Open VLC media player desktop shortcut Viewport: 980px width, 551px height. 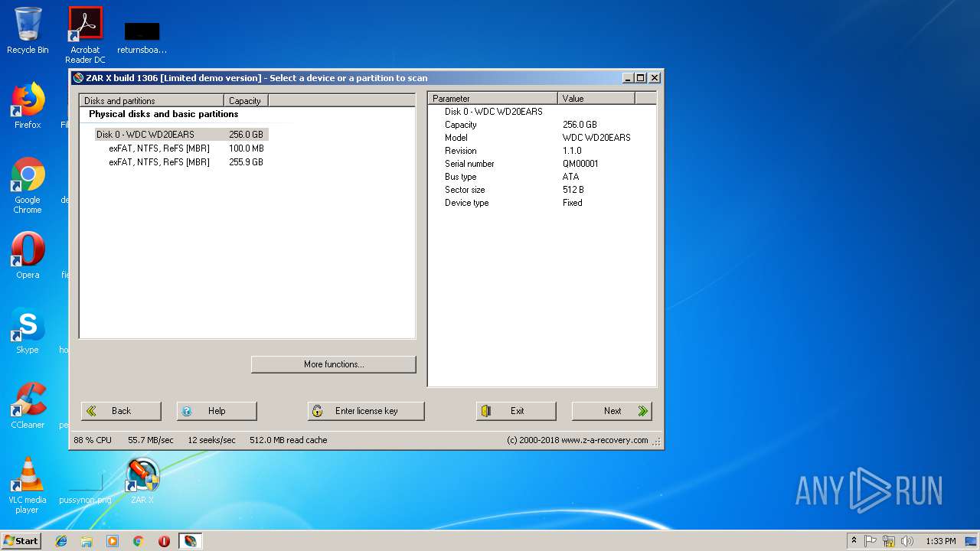point(28,485)
